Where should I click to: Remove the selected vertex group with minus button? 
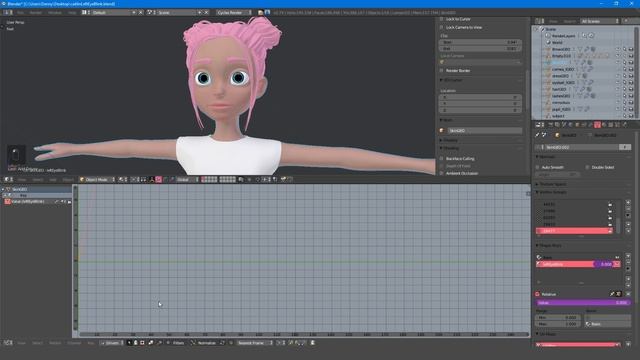pyautogui.click(x=628, y=209)
